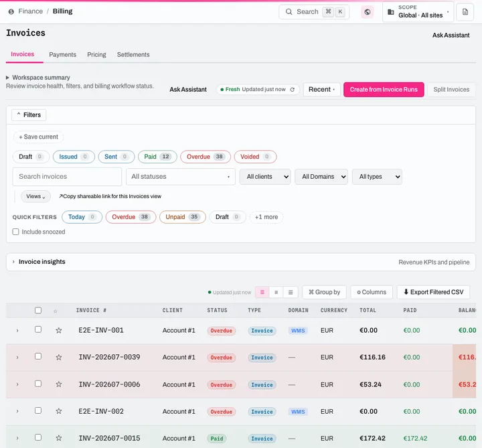Viewport: 482px width, 448px height.
Task: Open the All statuses dropdown
Action: click(x=181, y=177)
